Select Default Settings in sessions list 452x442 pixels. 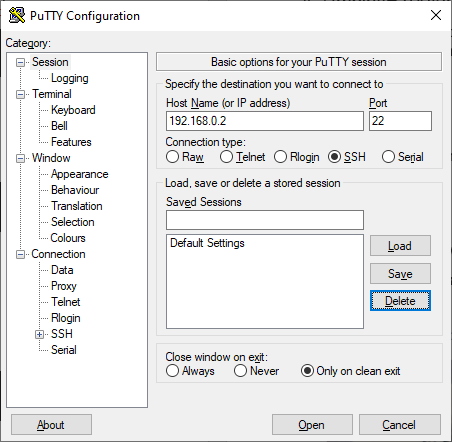click(207, 243)
